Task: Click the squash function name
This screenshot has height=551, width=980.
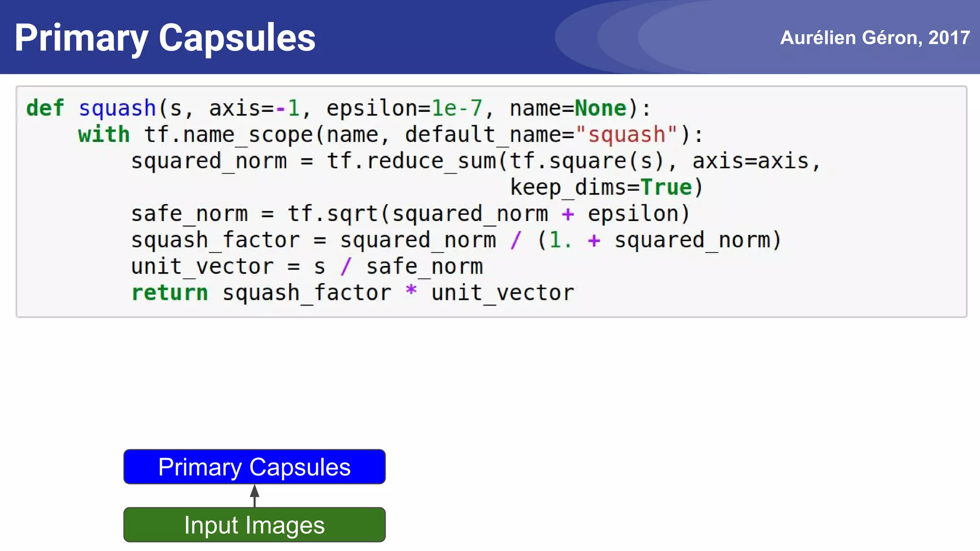Action: coord(117,109)
